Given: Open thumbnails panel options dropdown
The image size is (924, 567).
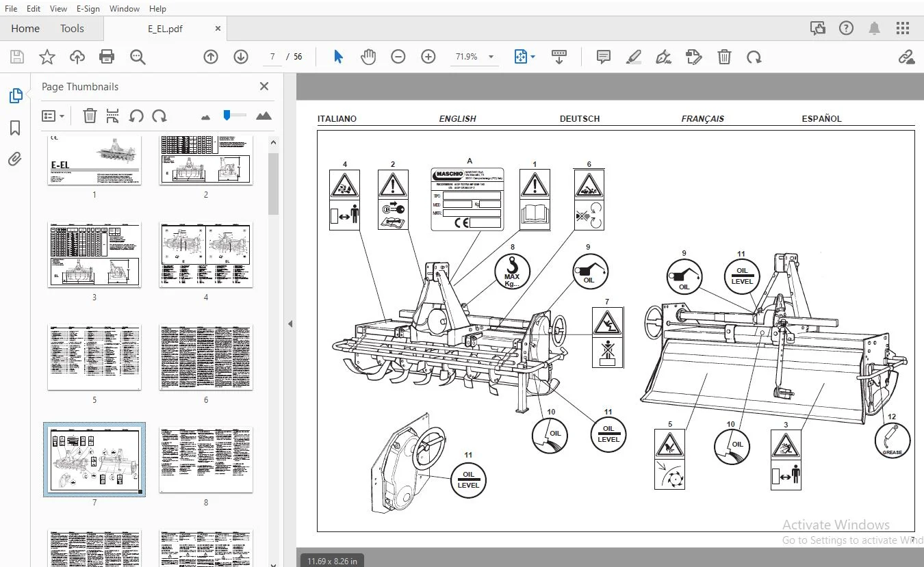Looking at the screenshot, I should 53,116.
